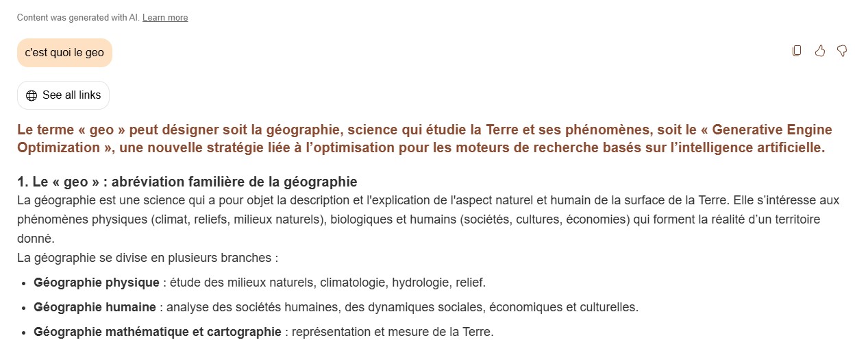Copy the answer using the copy icon
The image size is (868, 349).
click(x=797, y=51)
